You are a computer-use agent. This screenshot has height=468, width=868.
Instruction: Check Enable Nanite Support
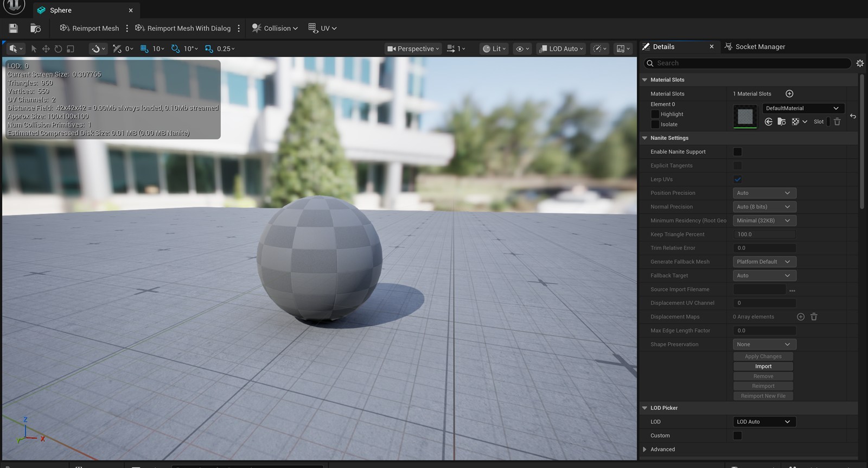(x=737, y=152)
